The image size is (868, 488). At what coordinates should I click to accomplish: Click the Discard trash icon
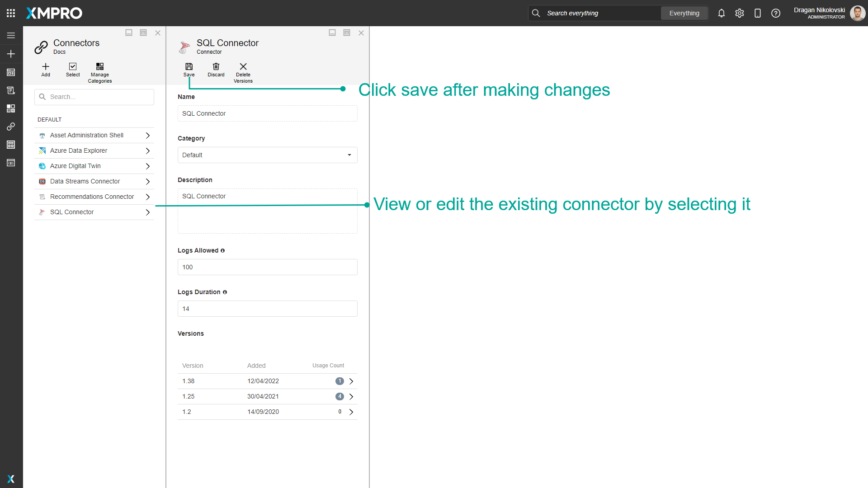point(216,67)
